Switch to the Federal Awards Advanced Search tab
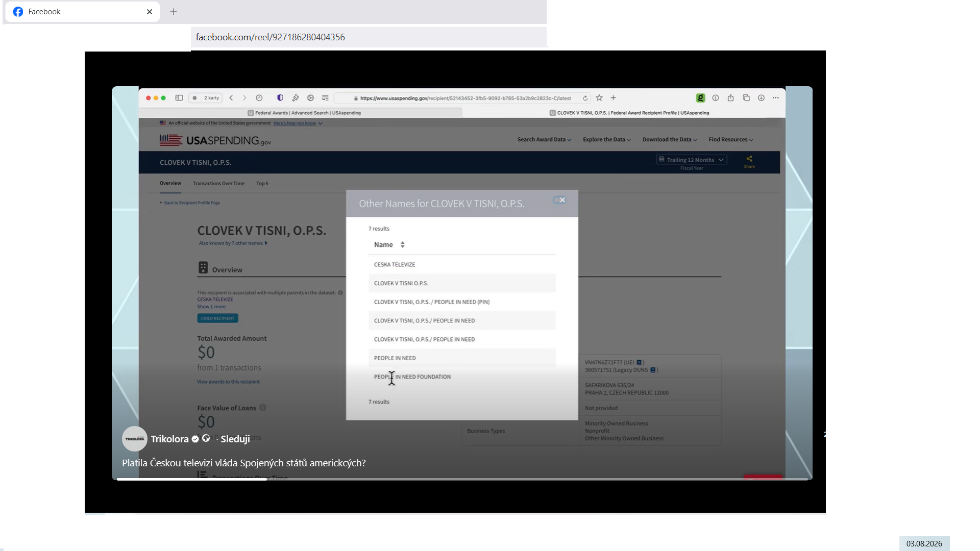 tap(304, 113)
